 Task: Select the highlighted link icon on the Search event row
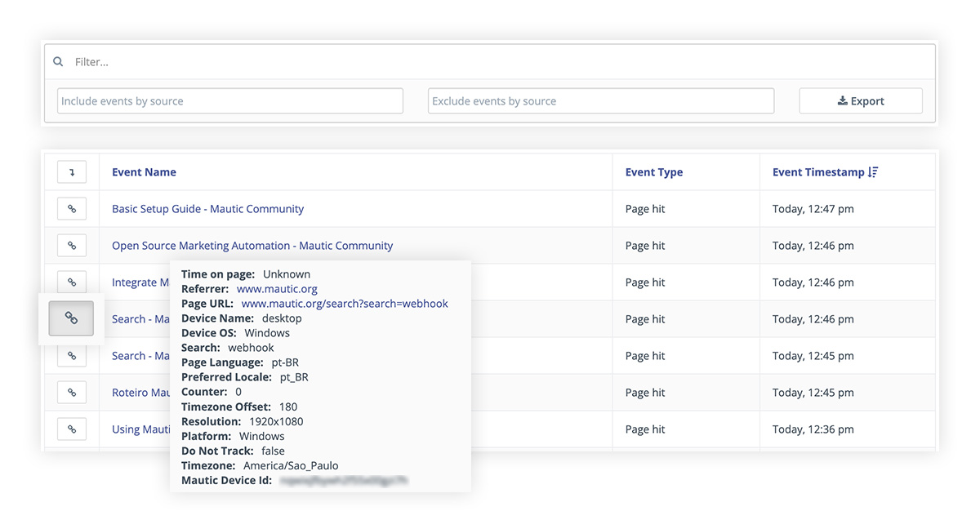click(71, 318)
